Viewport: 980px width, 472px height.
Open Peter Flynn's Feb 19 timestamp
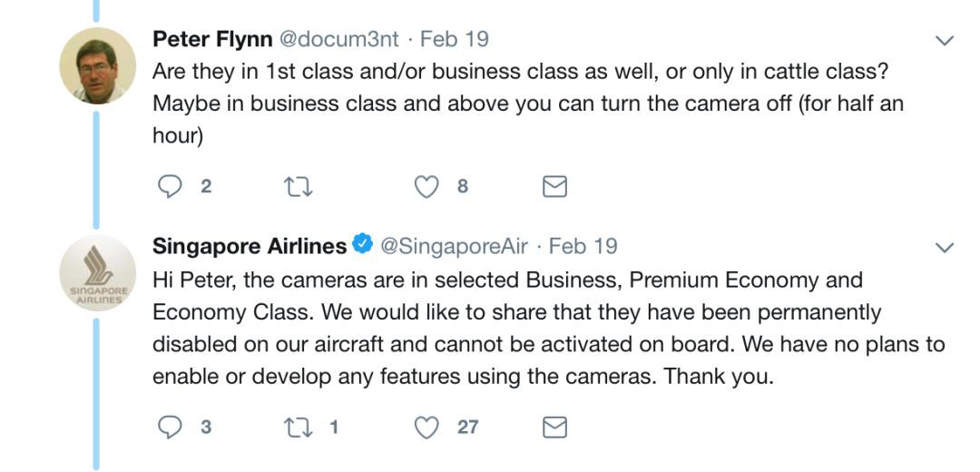tap(455, 39)
